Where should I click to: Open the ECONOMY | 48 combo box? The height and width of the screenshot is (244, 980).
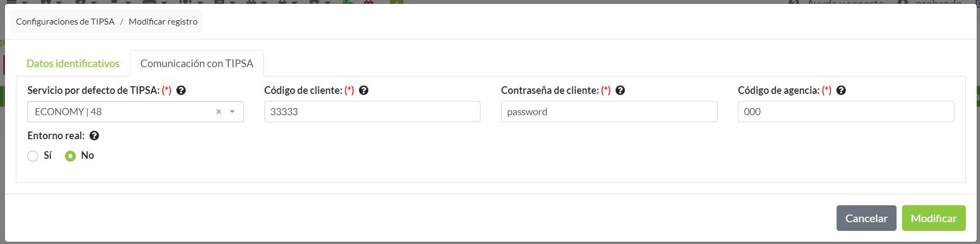pyautogui.click(x=120, y=112)
